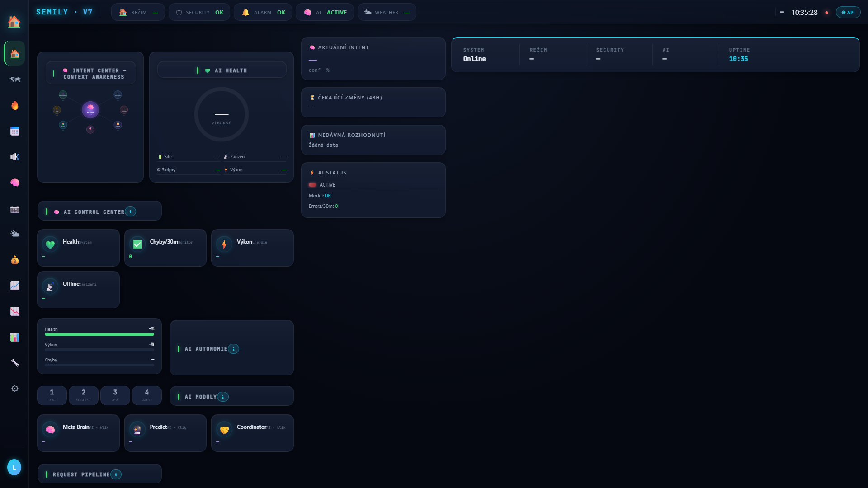The width and height of the screenshot is (868, 488).
Task: Select autonomy level 1 LOG
Action: point(52,395)
